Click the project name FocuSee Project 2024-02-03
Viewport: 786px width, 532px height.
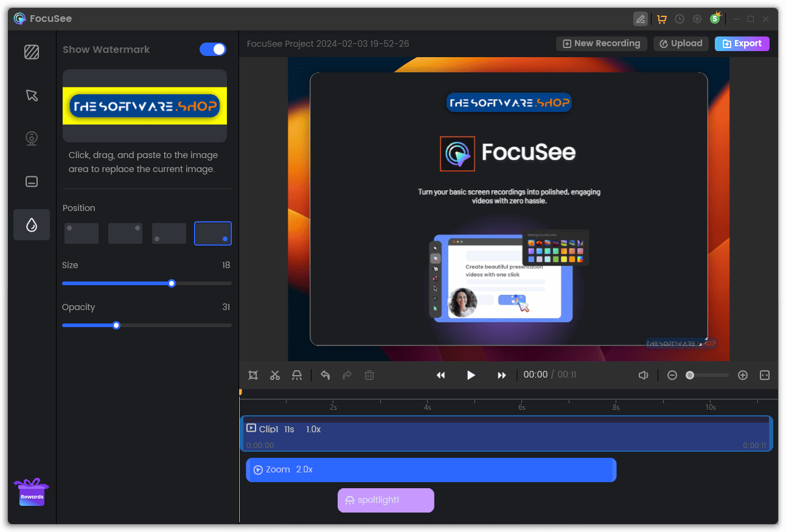(328, 44)
